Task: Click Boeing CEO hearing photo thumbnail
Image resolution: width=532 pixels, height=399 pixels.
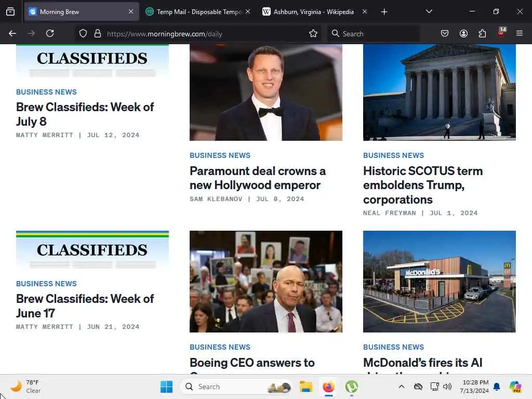Action: (265, 282)
